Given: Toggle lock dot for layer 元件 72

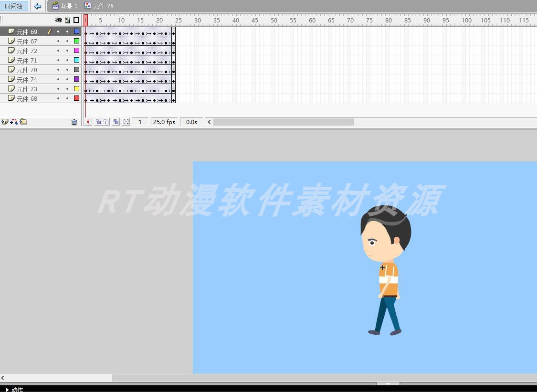Looking at the screenshot, I should tap(67, 51).
